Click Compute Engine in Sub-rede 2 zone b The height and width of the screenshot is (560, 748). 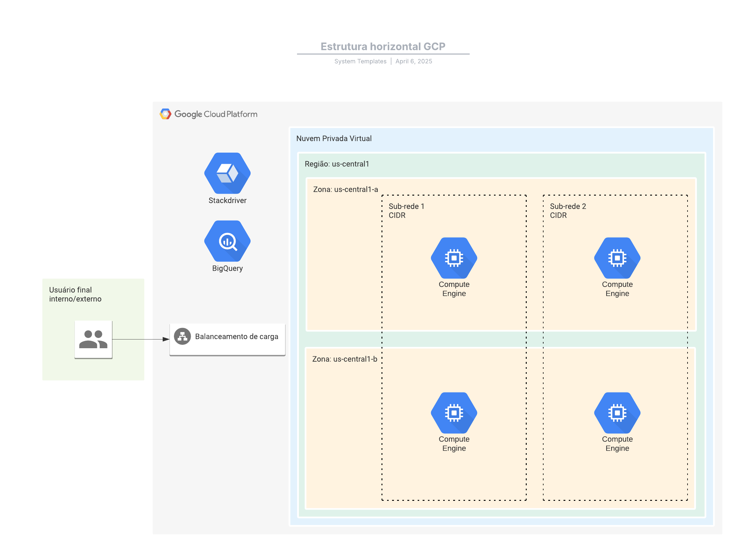pyautogui.click(x=617, y=413)
